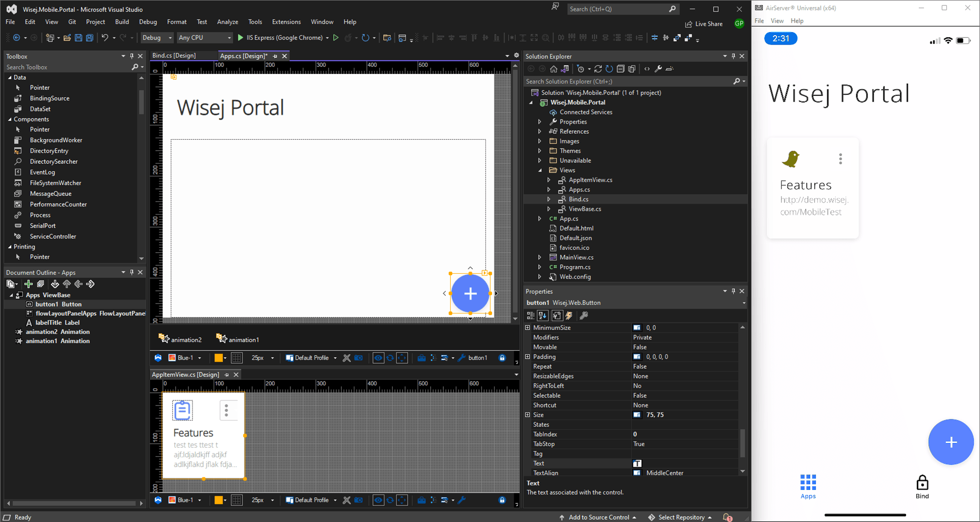980x522 pixels.
Task: Click the green plus icon in Document Outline
Action: pos(28,284)
